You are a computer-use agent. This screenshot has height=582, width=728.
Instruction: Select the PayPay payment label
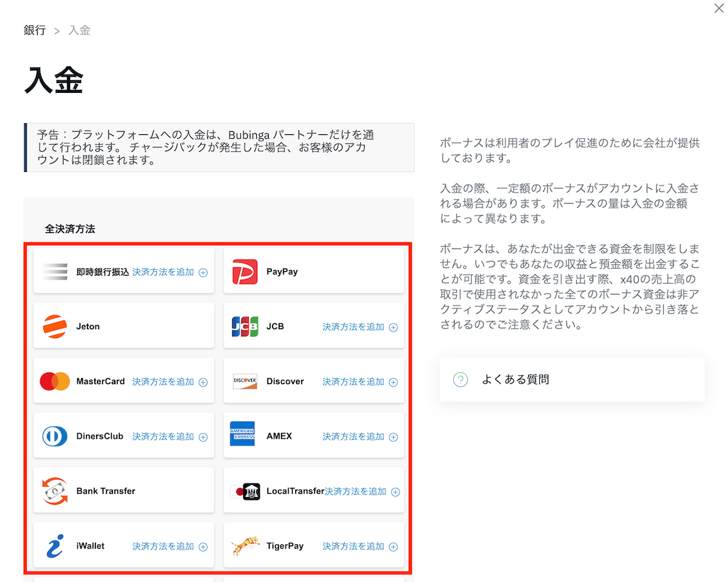(282, 271)
